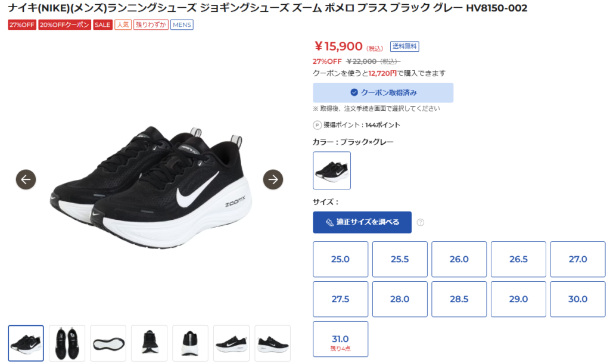The width and height of the screenshot is (610, 364).
Task: Click the points P icon
Action: pos(317,125)
